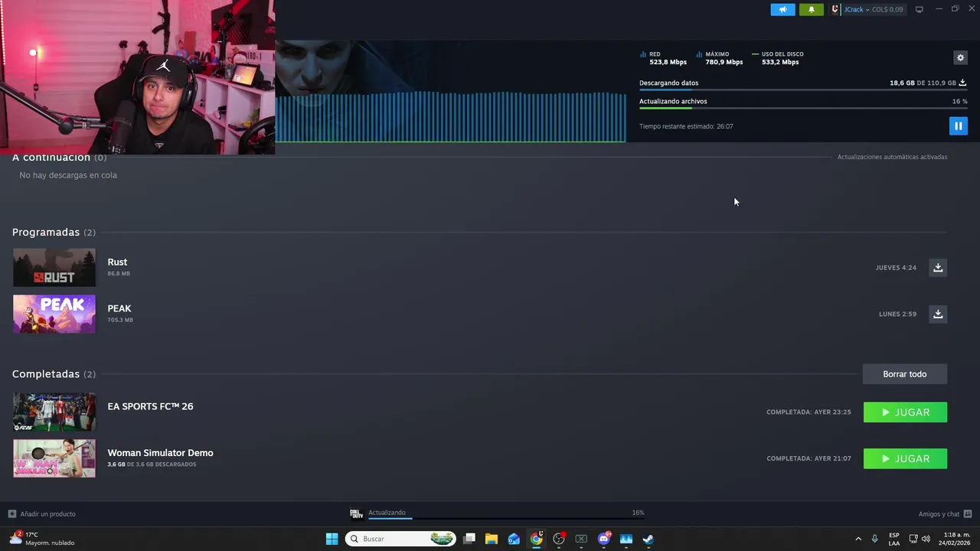Viewport: 980px width, 551px height.
Task: Open the weather widget showing 17°C
Action: click(x=43, y=539)
